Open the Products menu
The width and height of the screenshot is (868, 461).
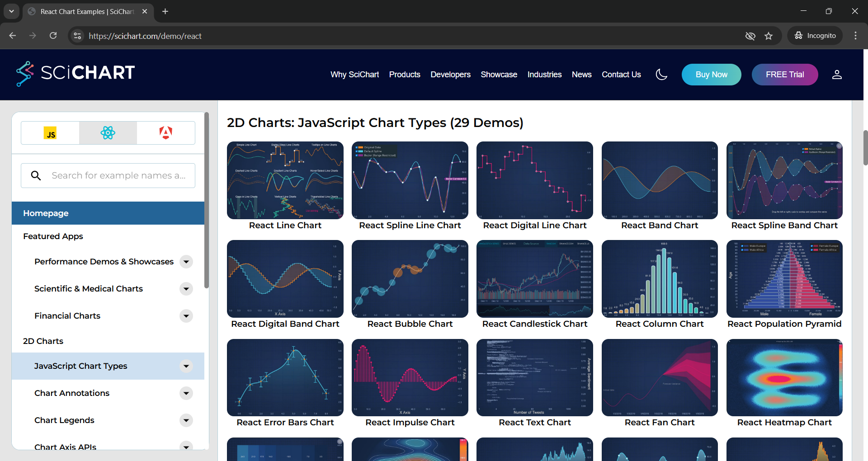click(405, 75)
